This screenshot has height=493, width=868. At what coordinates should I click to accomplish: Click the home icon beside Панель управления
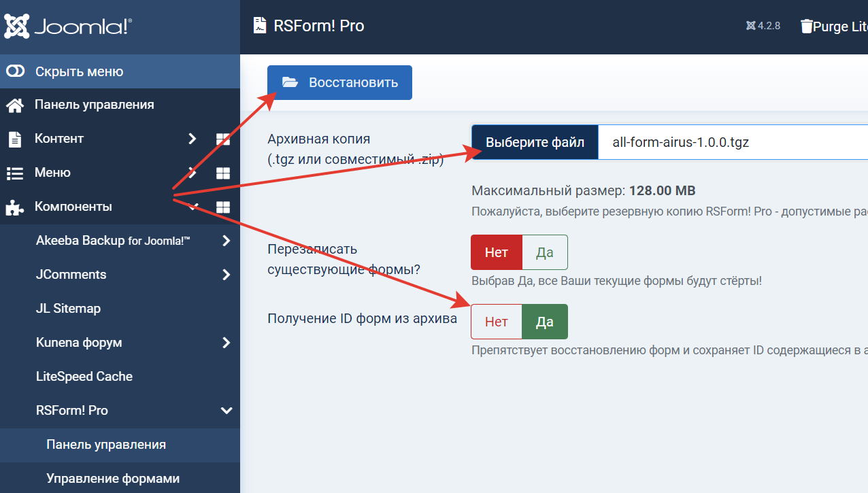point(15,105)
